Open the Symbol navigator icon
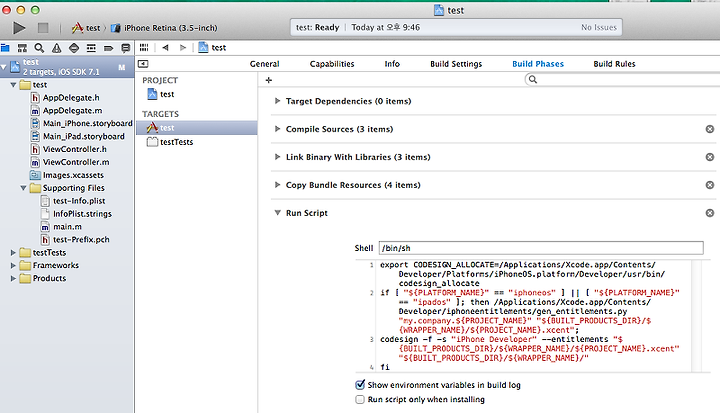This screenshot has width=720, height=413. coord(22,48)
